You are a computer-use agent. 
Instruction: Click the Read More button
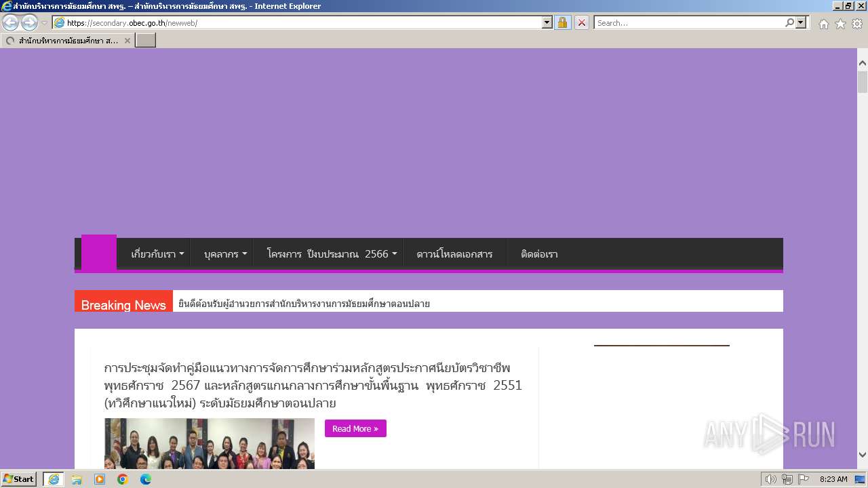(x=355, y=428)
